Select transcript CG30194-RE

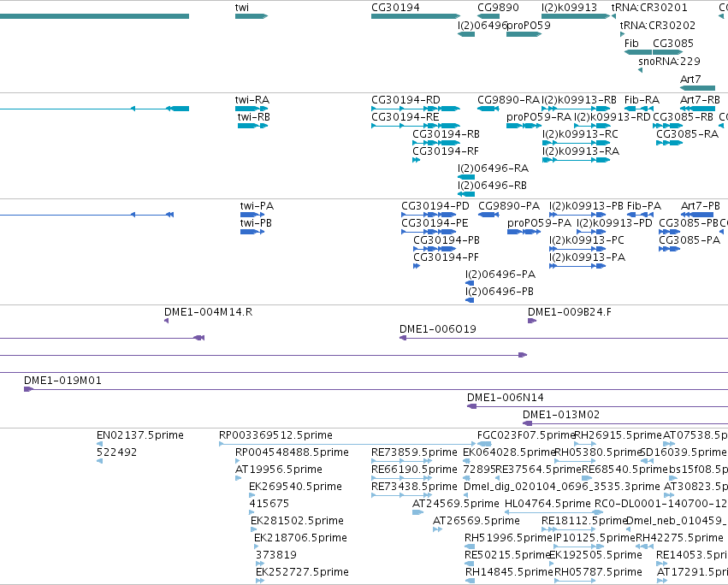click(405, 117)
